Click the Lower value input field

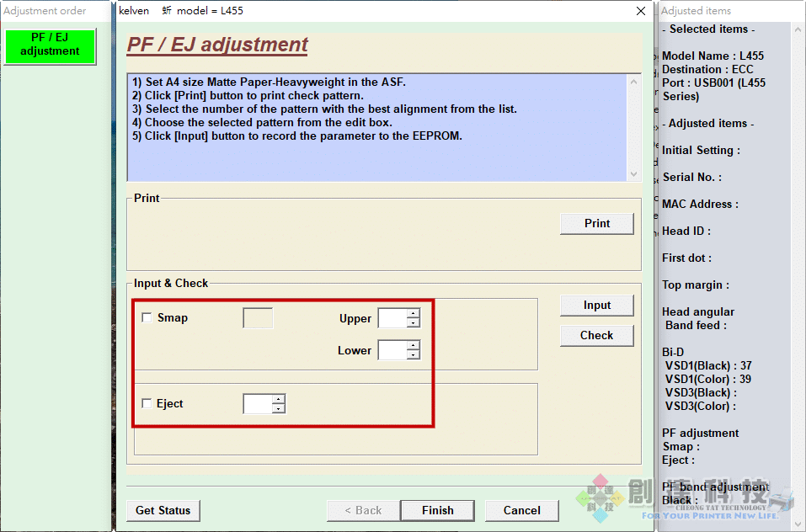coord(392,350)
